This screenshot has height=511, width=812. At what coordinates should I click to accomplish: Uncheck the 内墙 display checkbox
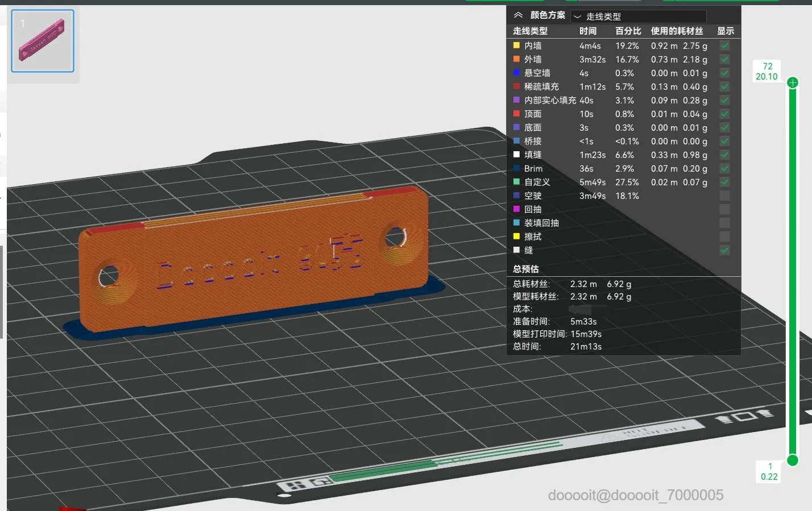(x=724, y=45)
